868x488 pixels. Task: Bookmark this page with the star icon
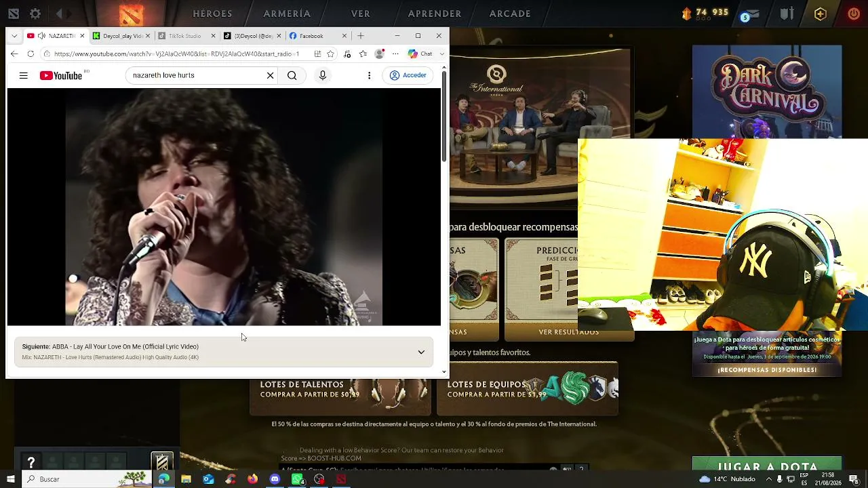(331, 54)
